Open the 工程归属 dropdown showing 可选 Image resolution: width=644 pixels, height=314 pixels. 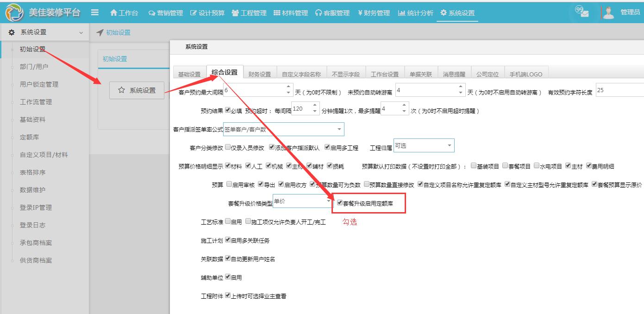click(x=423, y=145)
